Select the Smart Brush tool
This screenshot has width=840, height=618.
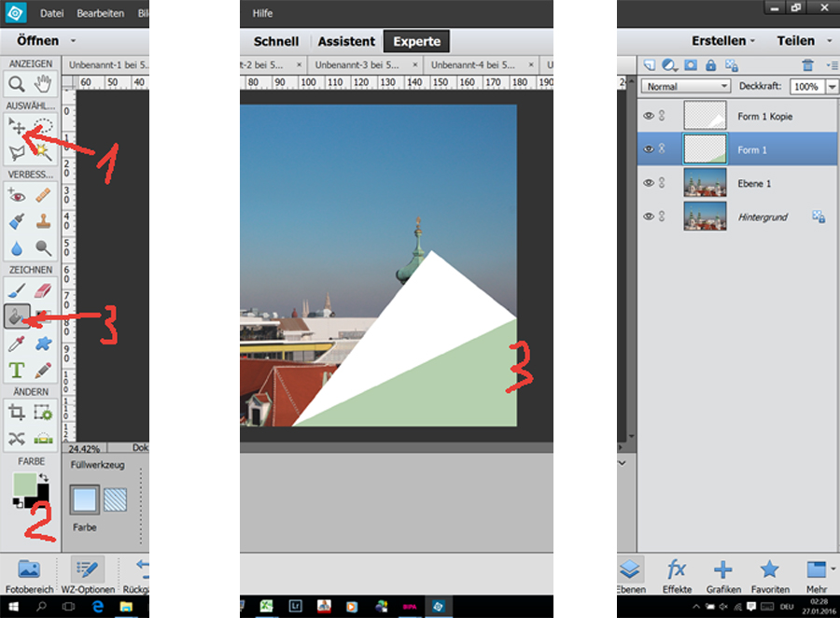tap(17, 221)
